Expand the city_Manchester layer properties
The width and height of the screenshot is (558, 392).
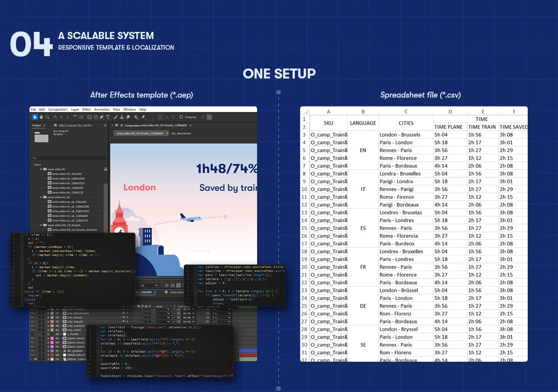48,314
